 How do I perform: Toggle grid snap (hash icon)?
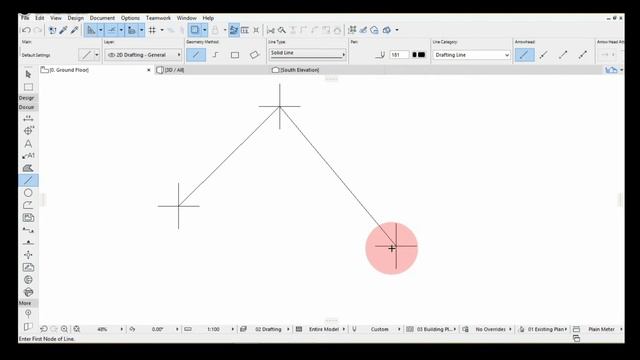pos(152,30)
